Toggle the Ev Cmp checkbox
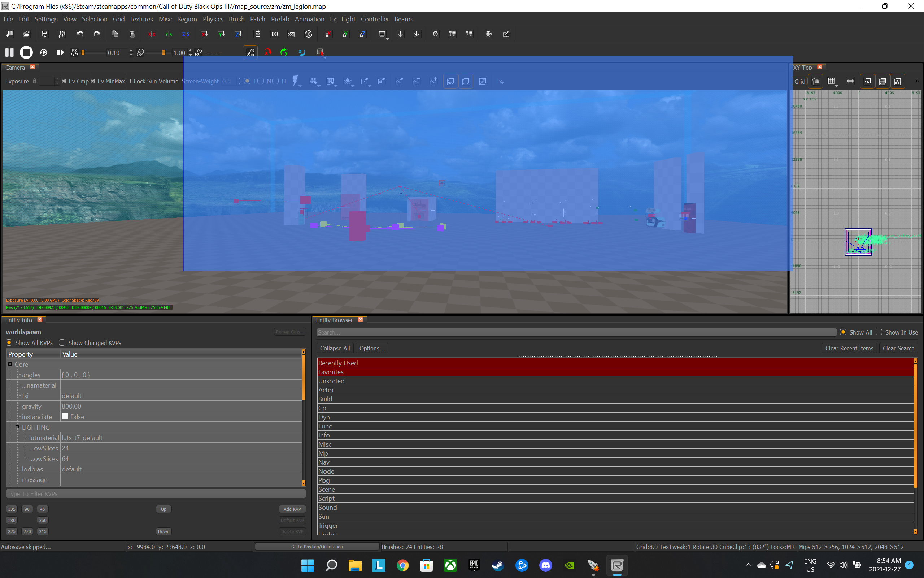924x578 pixels. tap(64, 81)
